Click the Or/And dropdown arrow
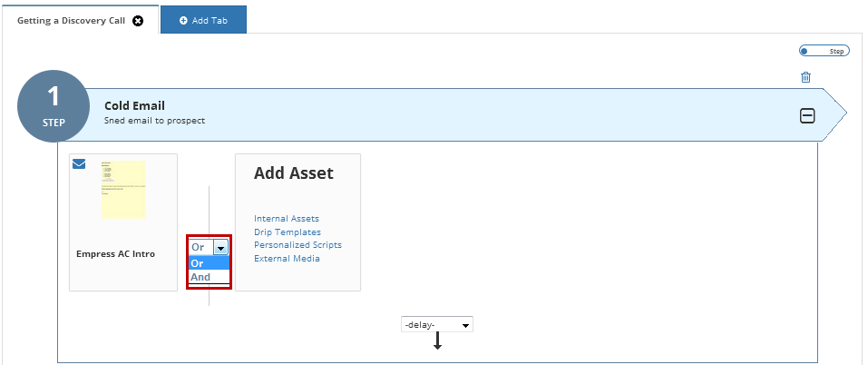868x365 pixels. pyautogui.click(x=221, y=248)
